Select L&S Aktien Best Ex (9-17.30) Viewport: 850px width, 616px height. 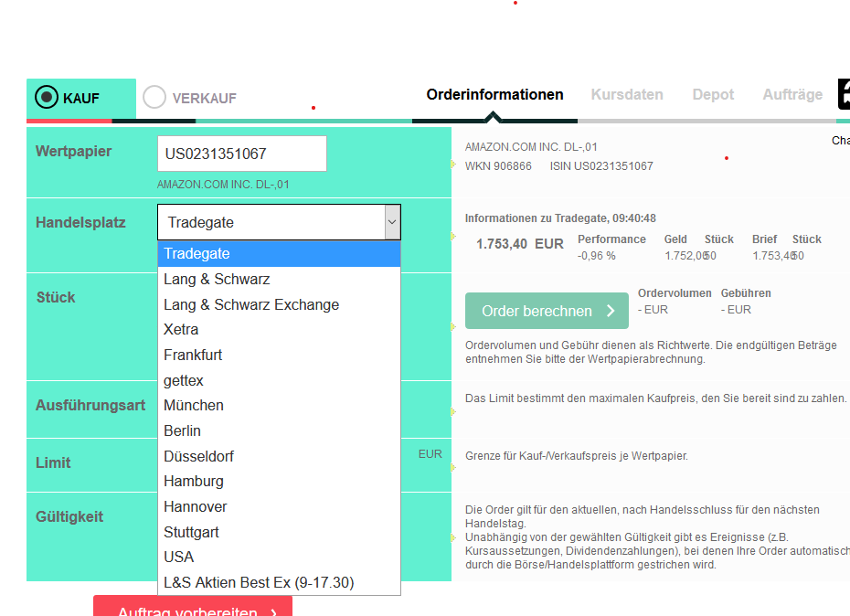tap(279, 583)
